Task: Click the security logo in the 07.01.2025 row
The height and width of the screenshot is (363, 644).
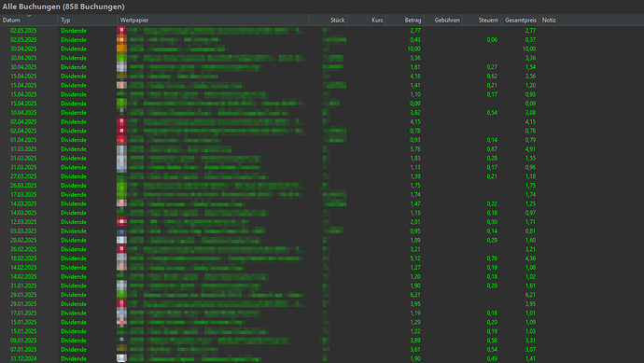Action: point(121,349)
